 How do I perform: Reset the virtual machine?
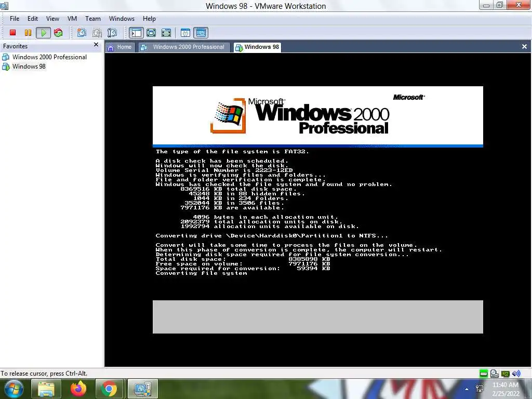(58, 33)
